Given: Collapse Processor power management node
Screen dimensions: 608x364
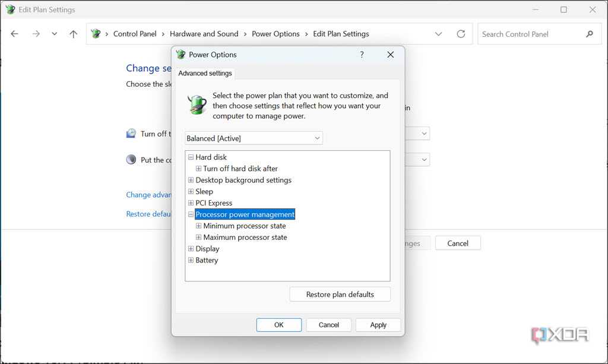Looking at the screenshot, I should click(191, 214).
